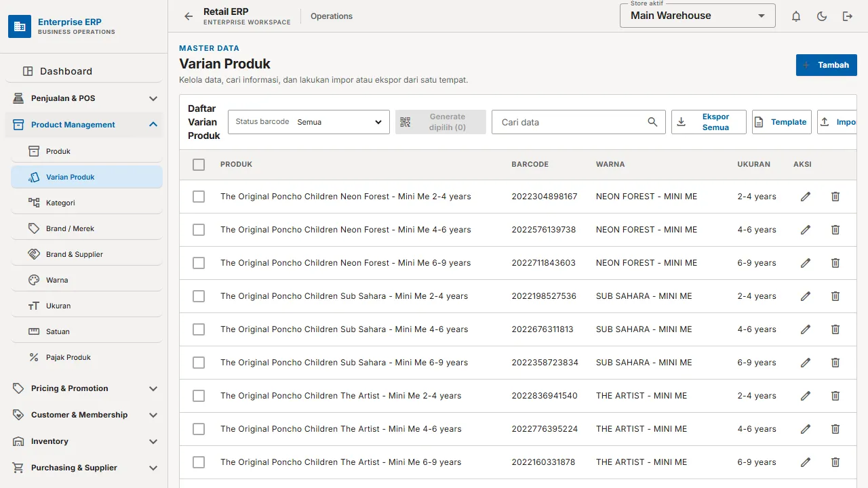868x488 pixels.
Task: Open the Satuan menu item
Action: (87, 331)
